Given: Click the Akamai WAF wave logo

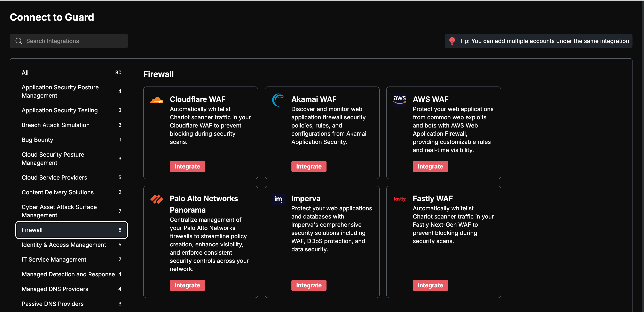Looking at the screenshot, I should pyautogui.click(x=278, y=100).
